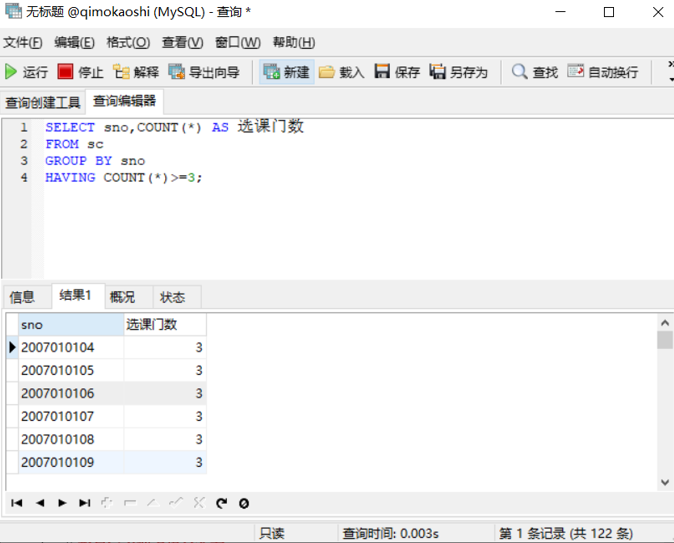Switch to 查询创建工具 tab
The width and height of the screenshot is (674, 543).
[43, 102]
